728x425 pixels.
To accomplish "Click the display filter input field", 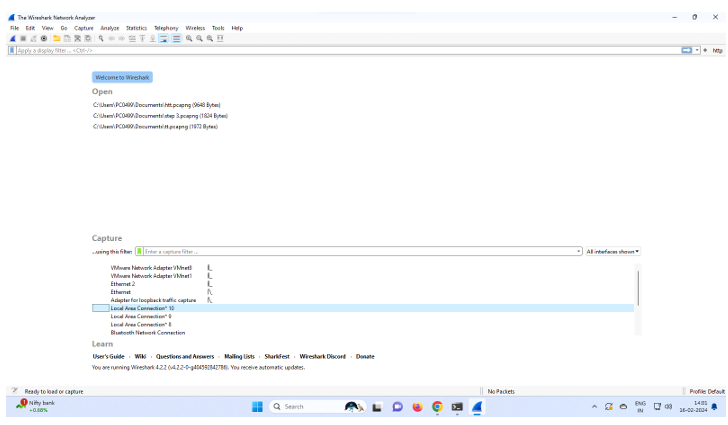I will pos(348,50).
